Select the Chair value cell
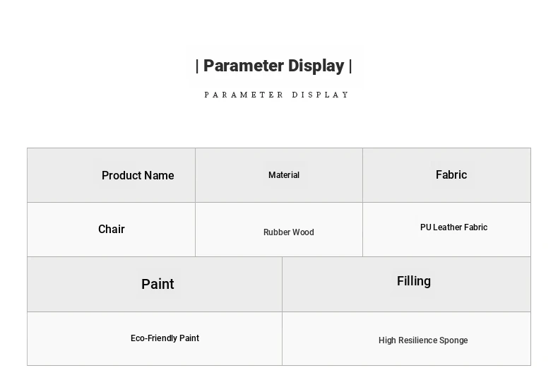 pos(112,229)
